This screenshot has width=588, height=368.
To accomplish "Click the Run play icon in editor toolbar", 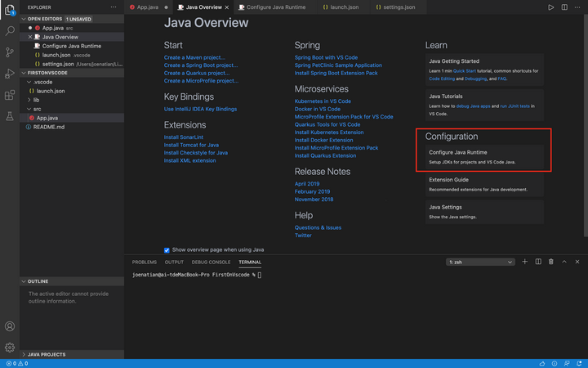I will point(551,7).
